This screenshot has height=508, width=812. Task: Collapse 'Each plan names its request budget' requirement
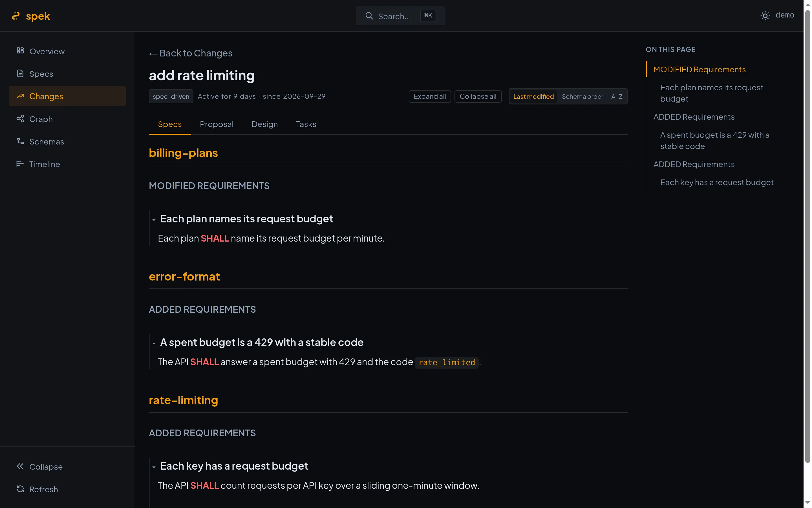pyautogui.click(x=154, y=220)
